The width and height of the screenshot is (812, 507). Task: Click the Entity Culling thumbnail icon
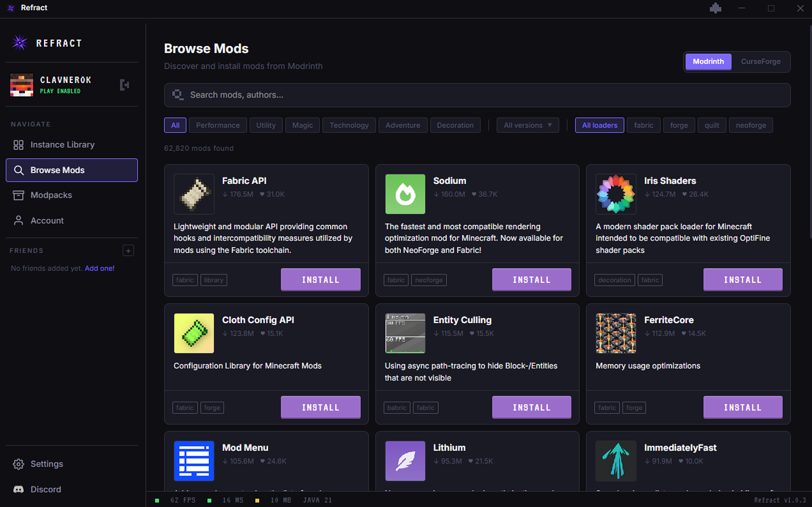pos(405,333)
